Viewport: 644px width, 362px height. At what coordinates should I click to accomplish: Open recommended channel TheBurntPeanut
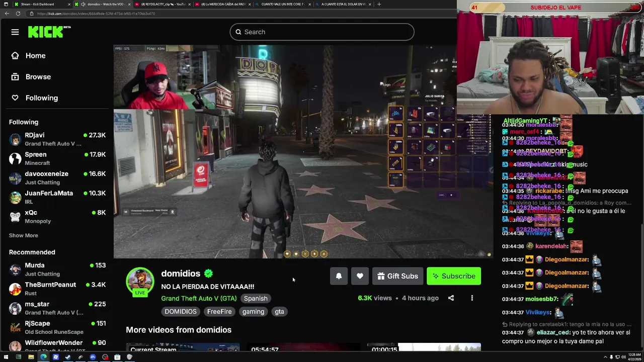coord(57,289)
